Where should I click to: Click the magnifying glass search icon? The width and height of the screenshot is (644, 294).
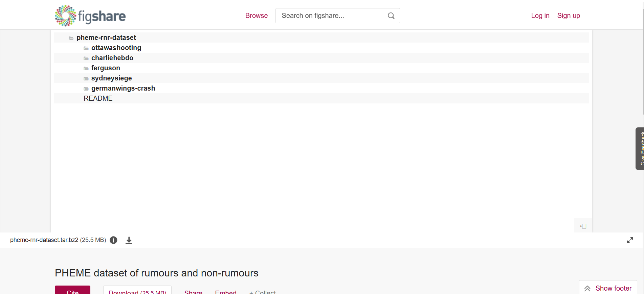coord(391,16)
